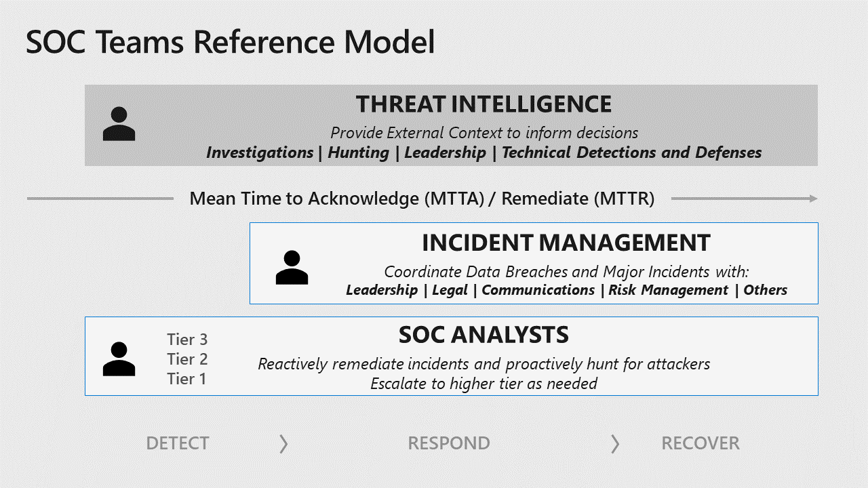Select the Tier 2 label

pos(187,359)
